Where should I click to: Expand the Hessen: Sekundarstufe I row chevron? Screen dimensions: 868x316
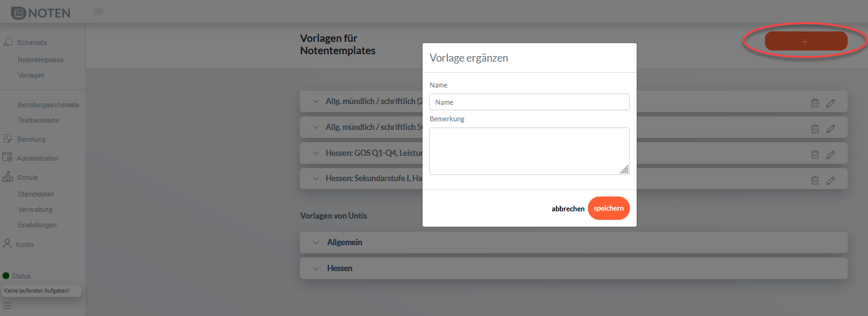click(316, 179)
